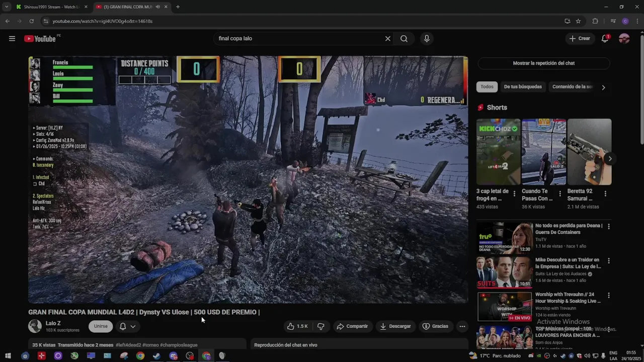Run the search with the magnifier icon
This screenshot has height=362, width=644.
point(404,39)
